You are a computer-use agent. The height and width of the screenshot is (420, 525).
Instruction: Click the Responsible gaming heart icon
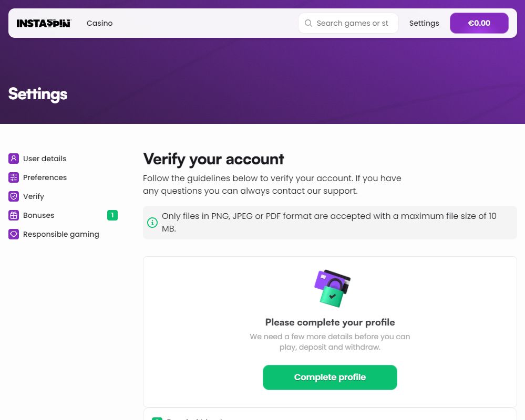[x=14, y=234]
